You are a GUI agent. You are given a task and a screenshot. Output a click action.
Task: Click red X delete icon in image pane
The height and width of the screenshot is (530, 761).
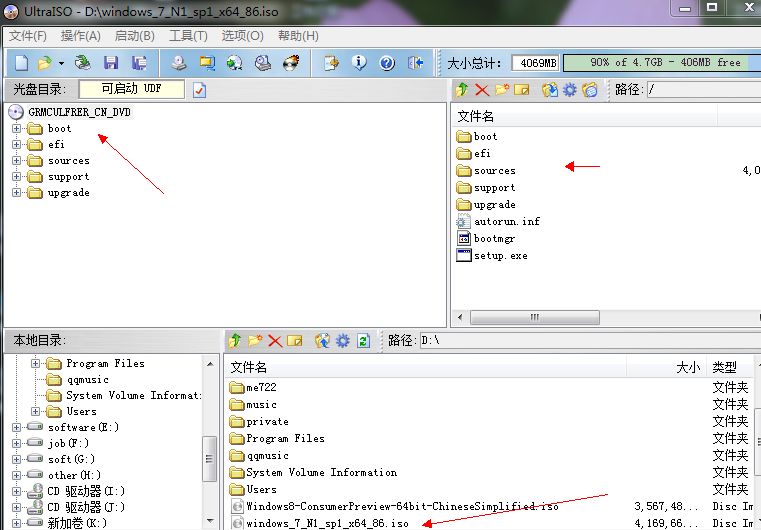pyautogui.click(x=482, y=90)
